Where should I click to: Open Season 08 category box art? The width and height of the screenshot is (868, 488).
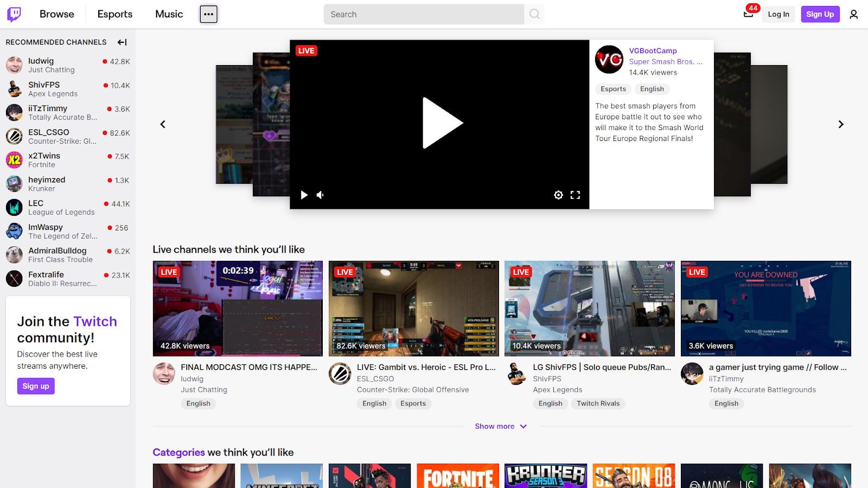(x=634, y=476)
